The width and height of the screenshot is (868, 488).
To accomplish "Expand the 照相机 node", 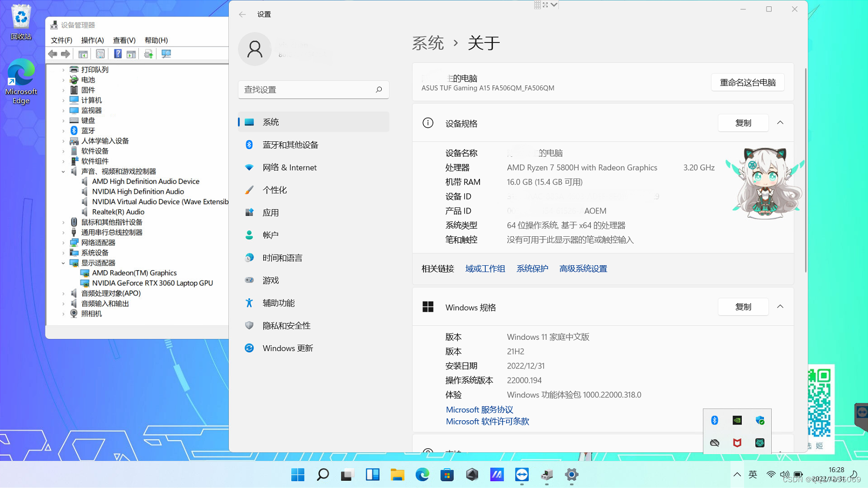I will (x=63, y=314).
